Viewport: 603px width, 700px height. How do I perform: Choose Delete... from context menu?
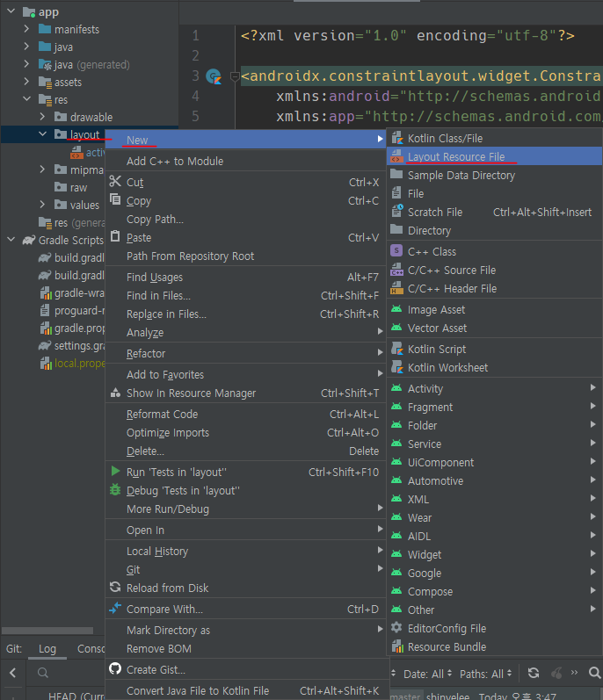pos(245,451)
